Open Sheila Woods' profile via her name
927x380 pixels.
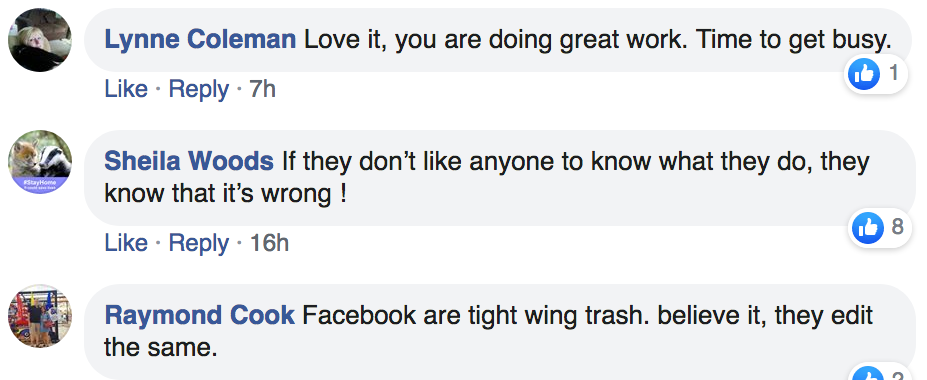click(189, 161)
